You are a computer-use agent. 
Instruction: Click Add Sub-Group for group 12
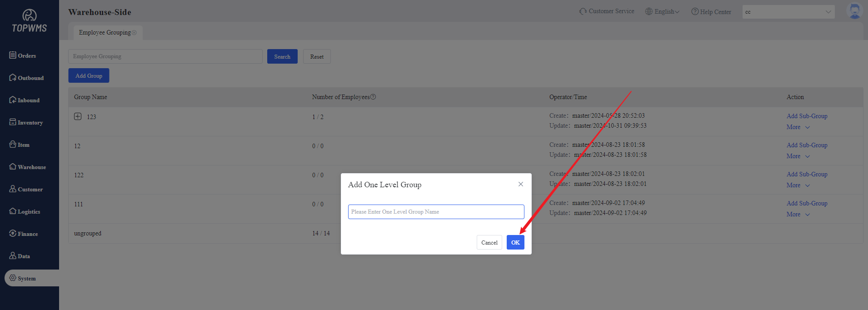pyautogui.click(x=807, y=145)
